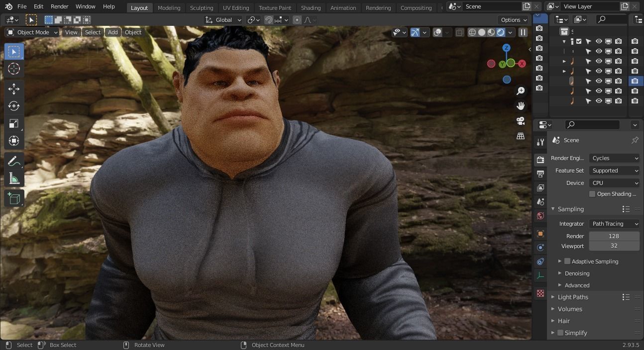The width and height of the screenshot is (644, 350).
Task: Select the Select Box tool
Action: pyautogui.click(x=14, y=52)
